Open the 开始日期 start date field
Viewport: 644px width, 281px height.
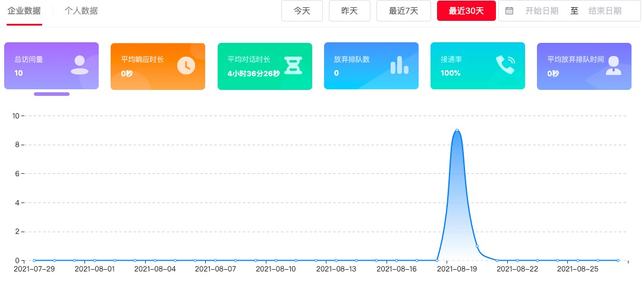point(542,11)
